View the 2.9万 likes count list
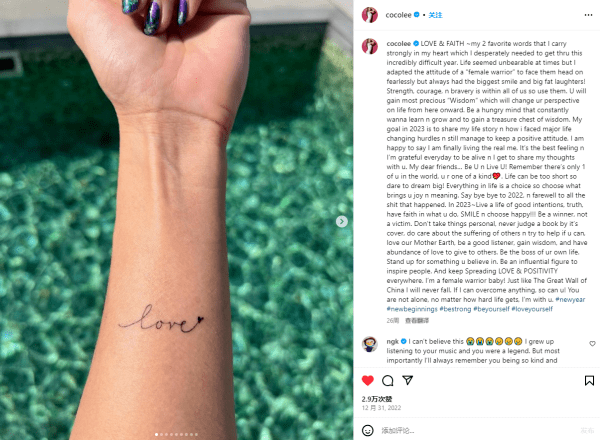 click(377, 399)
